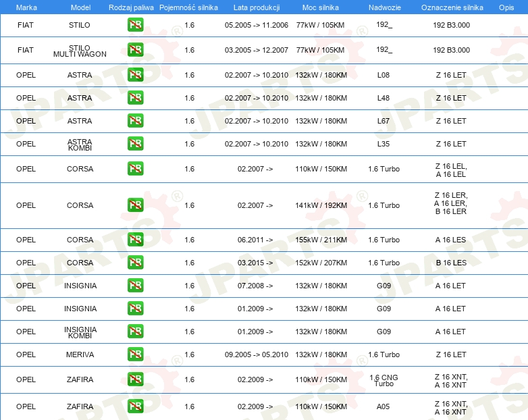Click the Nadwozie column header
The height and width of the screenshot is (420, 528).
point(385,7)
